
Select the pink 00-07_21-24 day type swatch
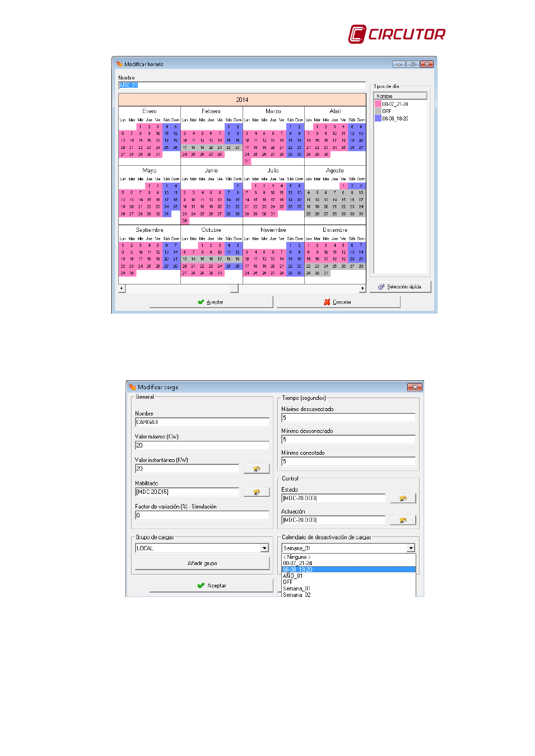378,104
